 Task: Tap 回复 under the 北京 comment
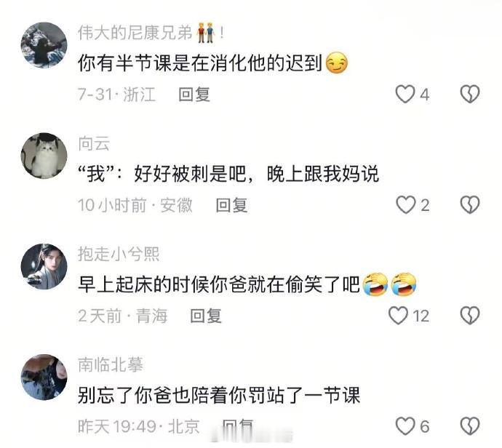[x=238, y=427]
